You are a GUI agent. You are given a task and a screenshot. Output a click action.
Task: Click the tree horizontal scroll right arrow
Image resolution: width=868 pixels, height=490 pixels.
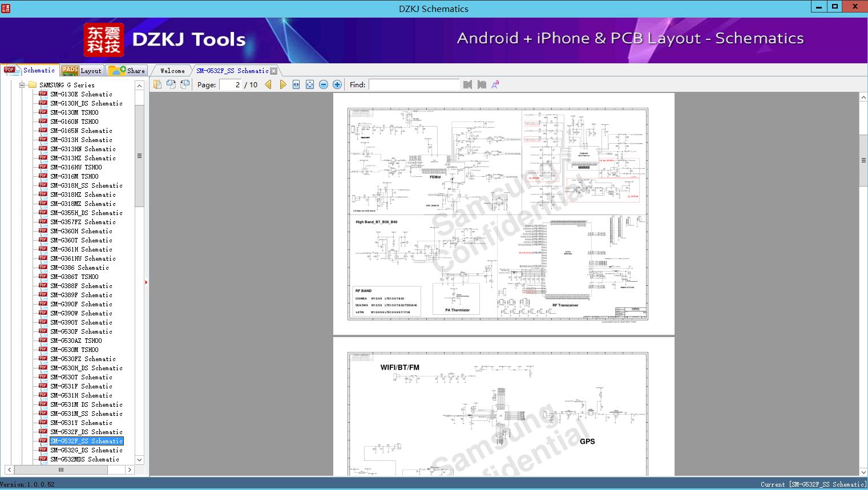(x=130, y=470)
